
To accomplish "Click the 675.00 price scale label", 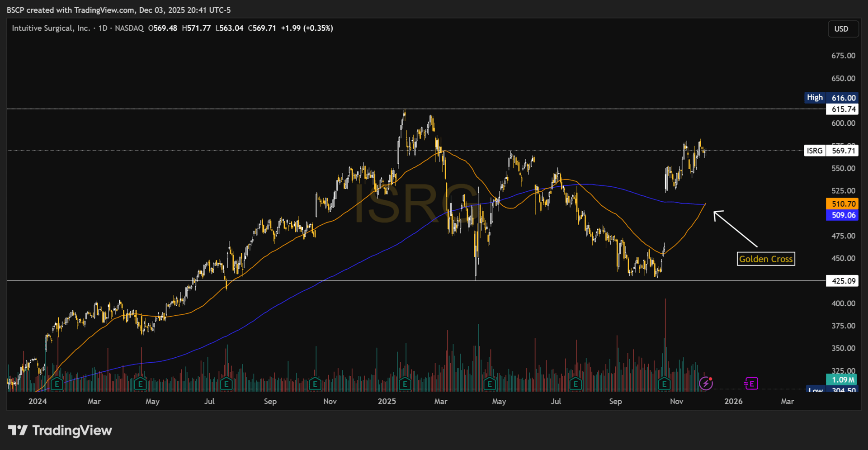I will click(844, 56).
